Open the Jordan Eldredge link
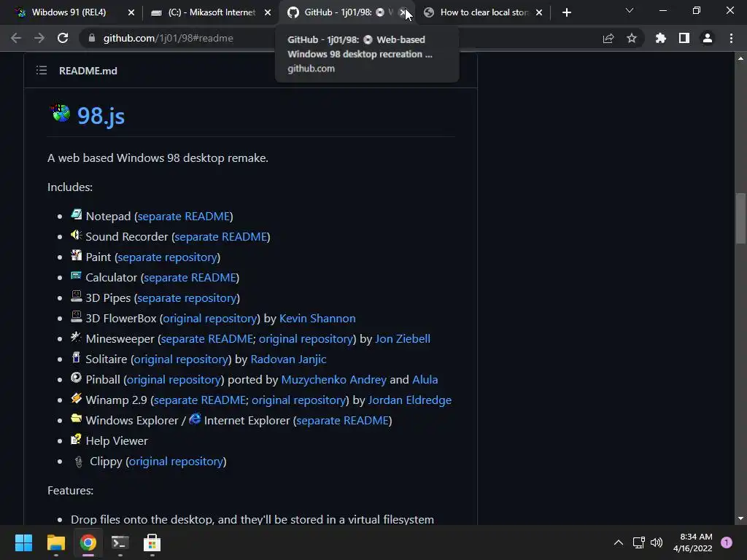The image size is (747, 560). coord(410,400)
